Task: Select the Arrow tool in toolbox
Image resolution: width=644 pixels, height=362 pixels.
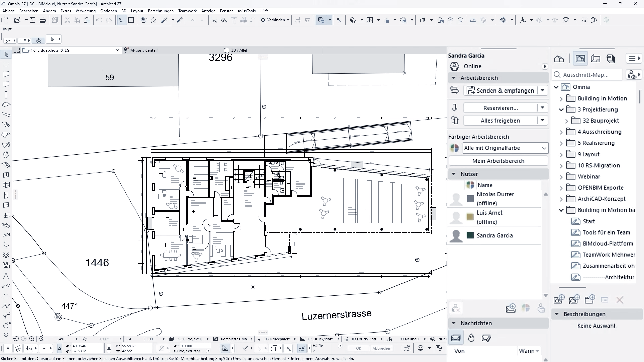Action: (x=6, y=54)
